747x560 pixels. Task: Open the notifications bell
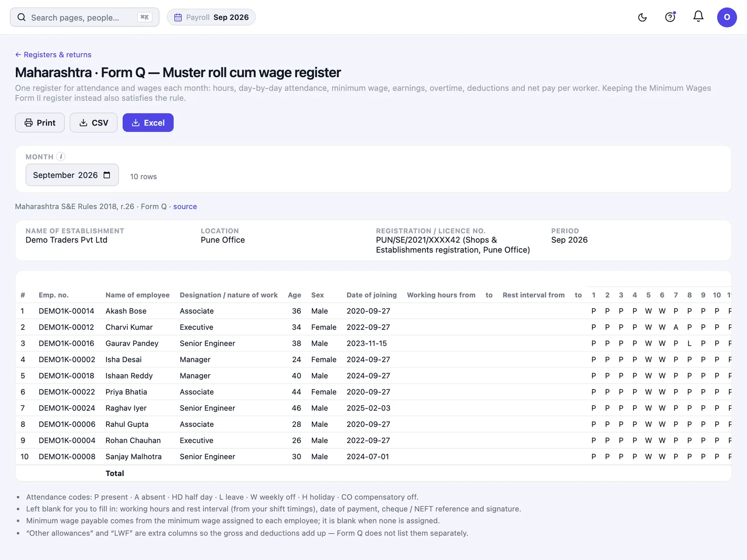[698, 17]
